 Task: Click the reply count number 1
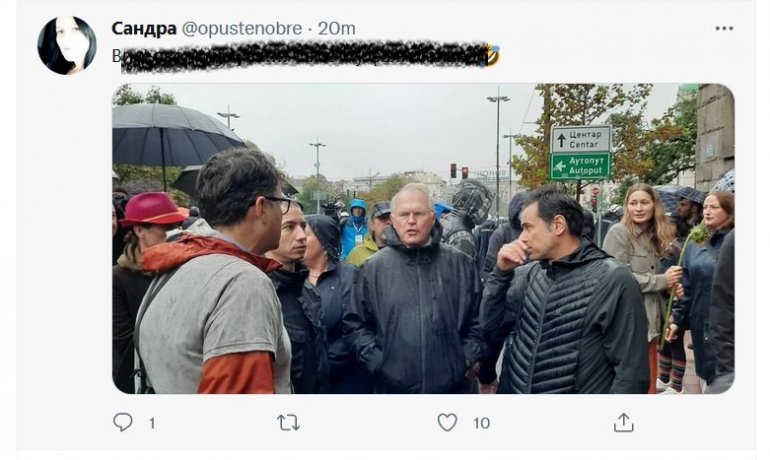(x=152, y=423)
